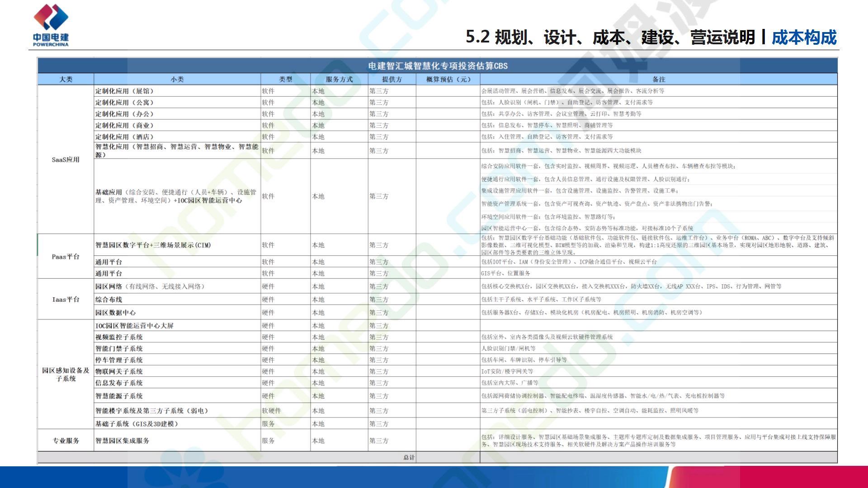Click the 服务方式 column header
The image size is (868, 488).
[339, 79]
